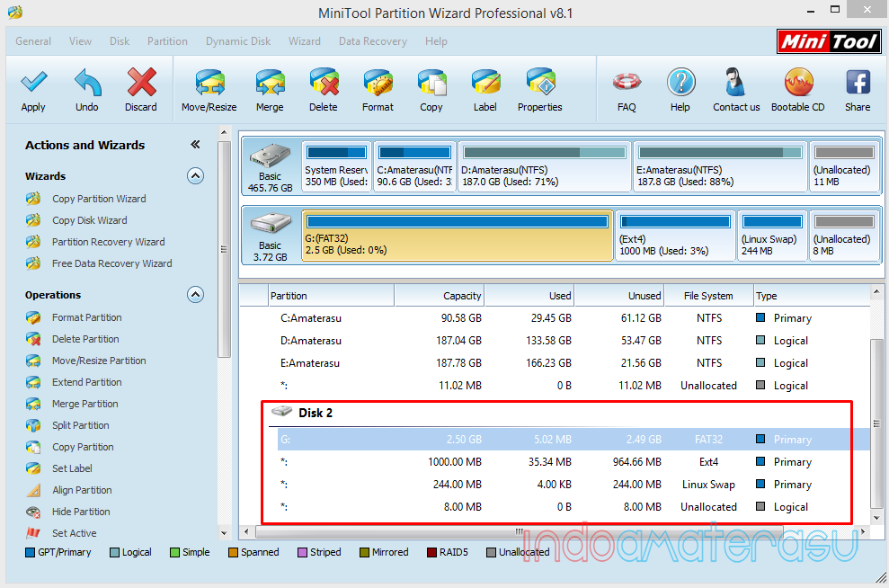Choose Extend Partition operation

pos(87,382)
